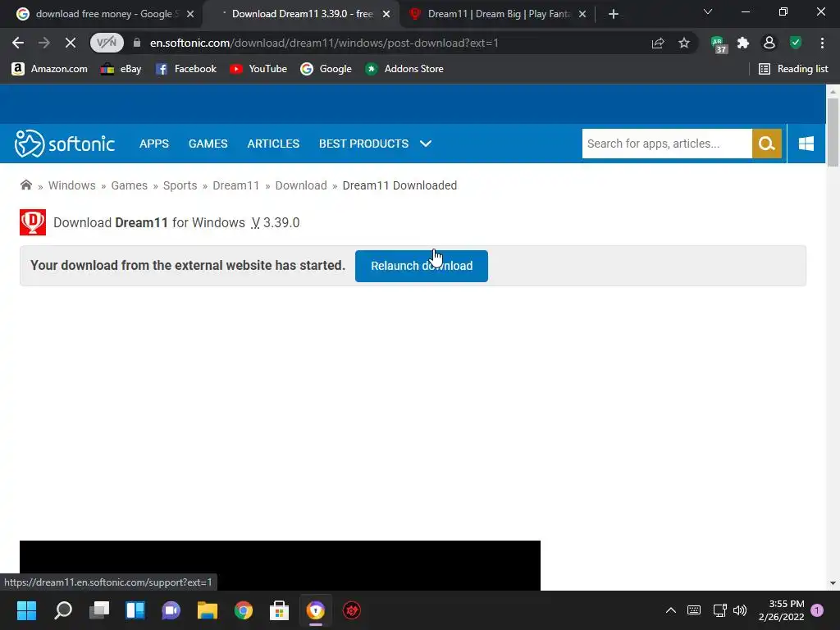840x630 pixels.
Task: Open the Chrome three-dot menu
Action: (822, 43)
